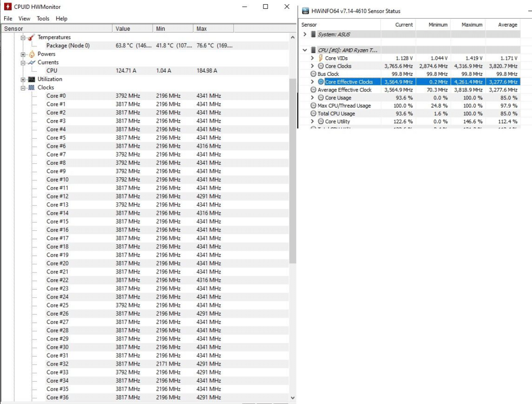
Task: Click the Bus Clock sensor icon
Action: point(313,74)
